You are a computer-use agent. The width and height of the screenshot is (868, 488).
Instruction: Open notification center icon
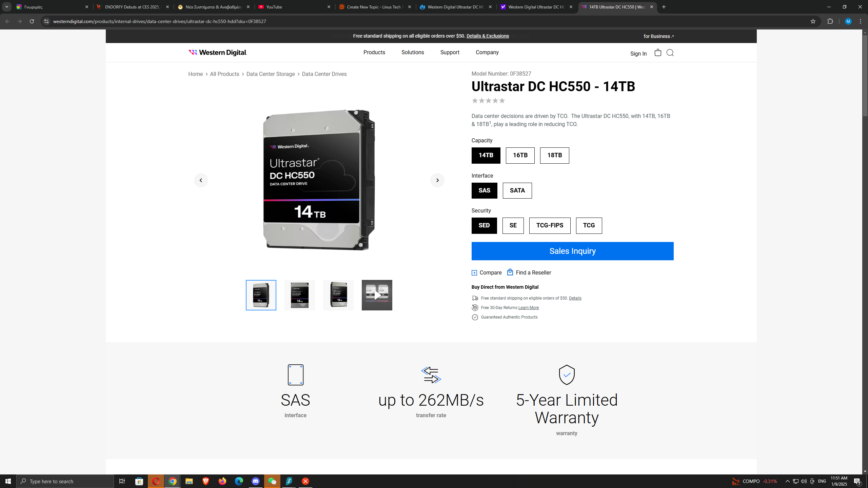click(x=857, y=481)
